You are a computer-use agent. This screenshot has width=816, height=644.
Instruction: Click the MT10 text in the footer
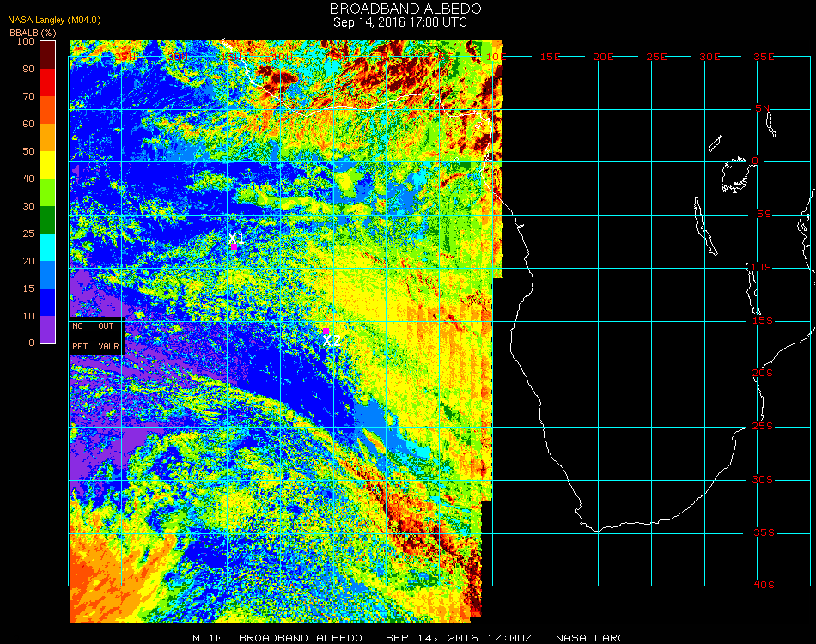tap(208, 638)
